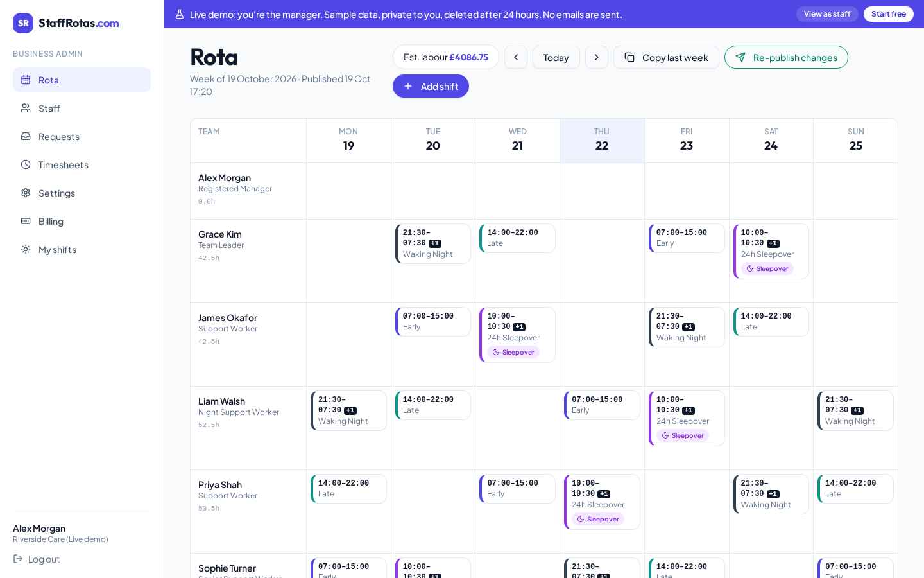Open Liam Walsh's Monday Waking Night shift
Viewport: 924px width, 578px height.
tap(349, 410)
